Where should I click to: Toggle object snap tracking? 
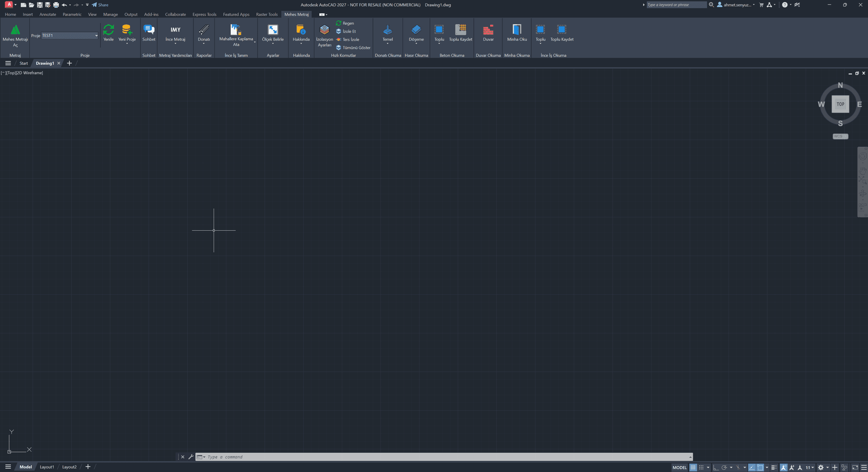(752, 467)
